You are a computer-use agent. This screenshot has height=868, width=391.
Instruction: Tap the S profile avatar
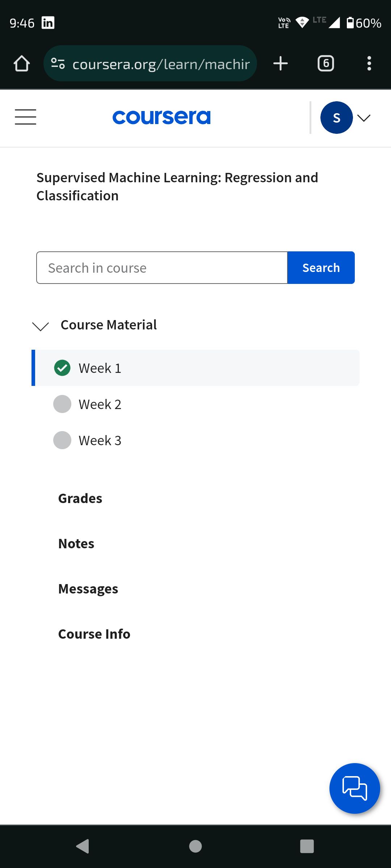336,118
